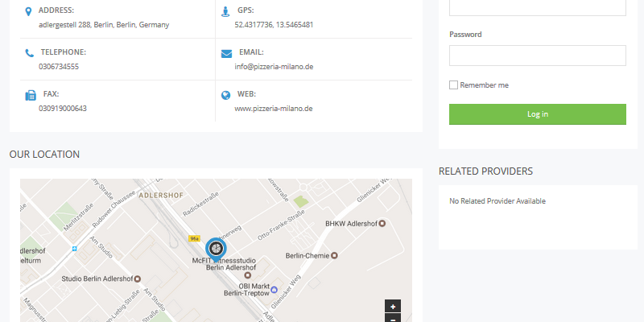
Task: Click the username field above Password
Action: click(537, 6)
